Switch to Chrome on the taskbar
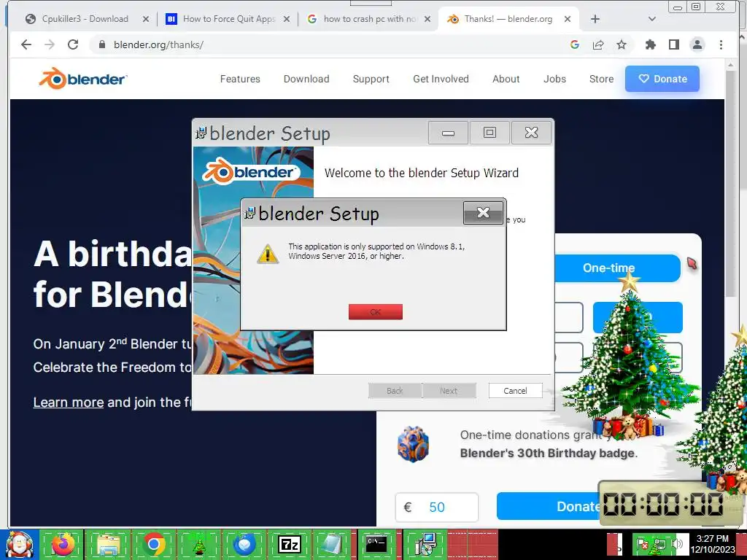Screen dimensions: 747x560 pos(154,544)
